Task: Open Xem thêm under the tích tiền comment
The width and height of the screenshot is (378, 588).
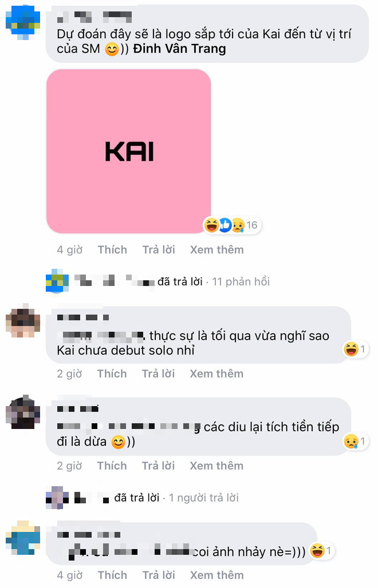Action: (216, 466)
